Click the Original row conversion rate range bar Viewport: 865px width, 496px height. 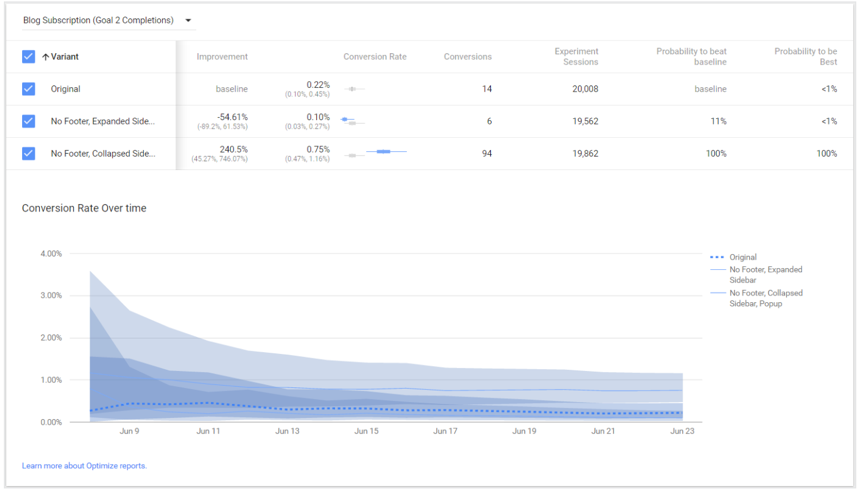point(353,89)
